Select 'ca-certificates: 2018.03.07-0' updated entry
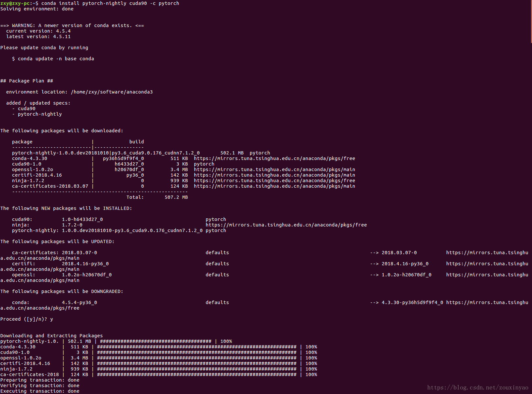 click(54, 253)
